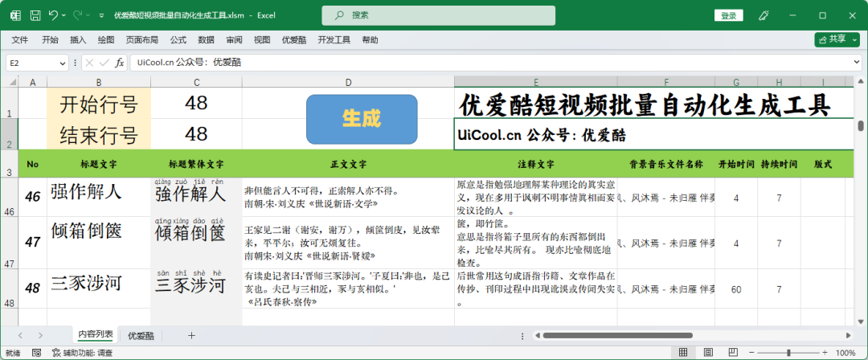Select the 内容列表 sheet tab
The image size is (868, 360).
[96, 334]
